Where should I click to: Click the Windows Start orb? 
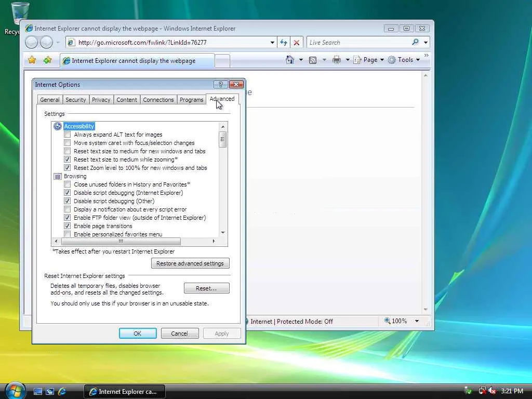pos(15,391)
